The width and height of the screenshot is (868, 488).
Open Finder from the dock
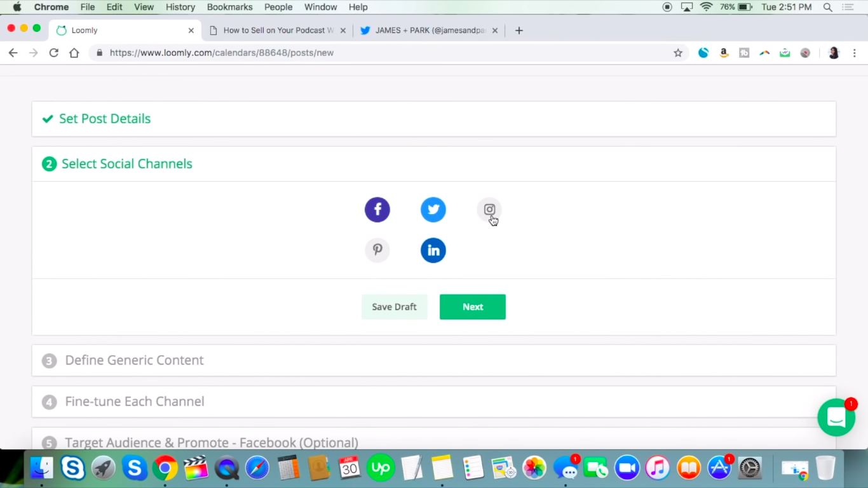[42, 468]
